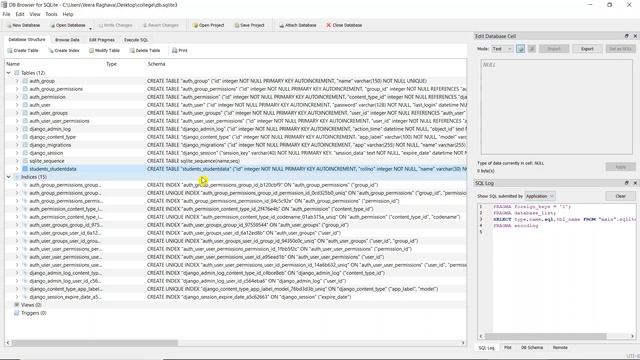Switch to the Execute SQL tab

pos(136,40)
